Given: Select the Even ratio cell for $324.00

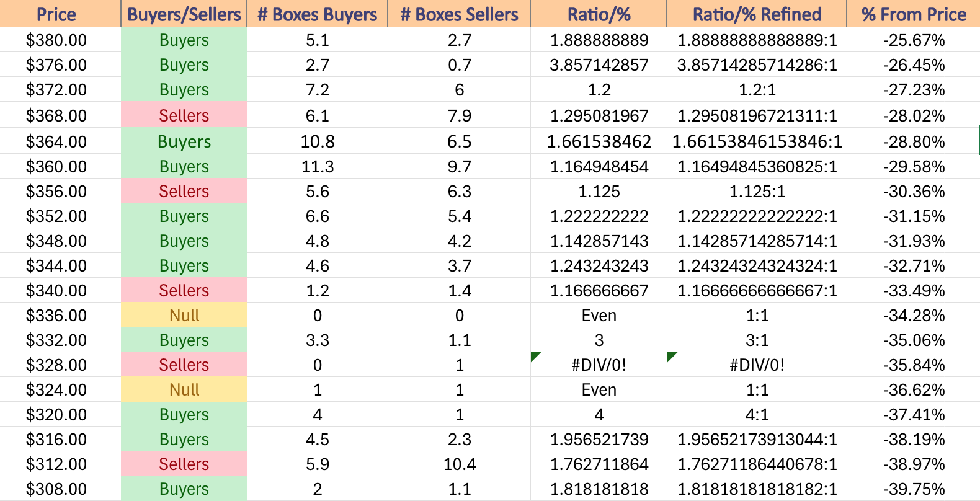Looking at the screenshot, I should 599,389.
